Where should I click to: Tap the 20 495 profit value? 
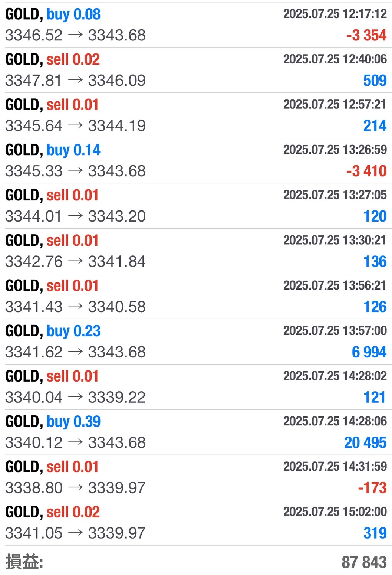tap(365, 443)
